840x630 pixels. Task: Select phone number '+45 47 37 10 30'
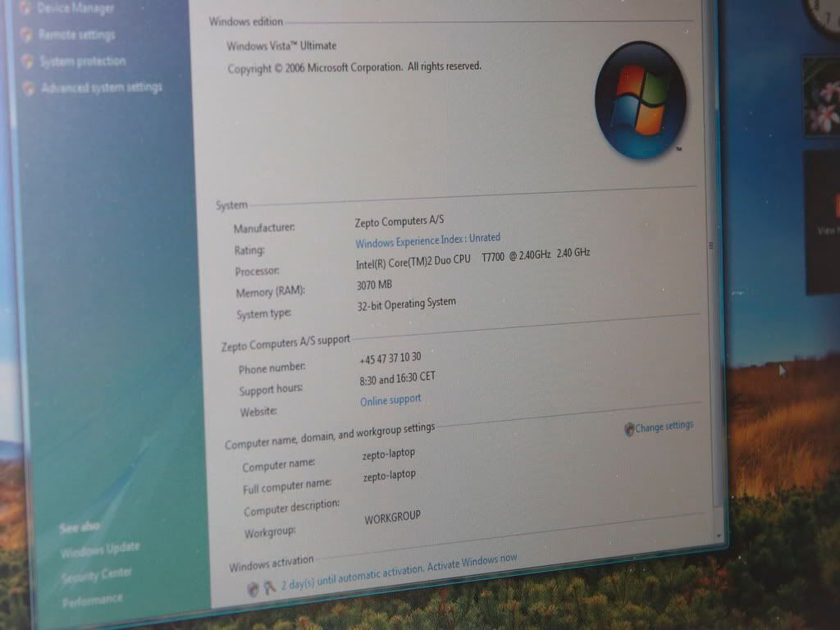click(390, 358)
